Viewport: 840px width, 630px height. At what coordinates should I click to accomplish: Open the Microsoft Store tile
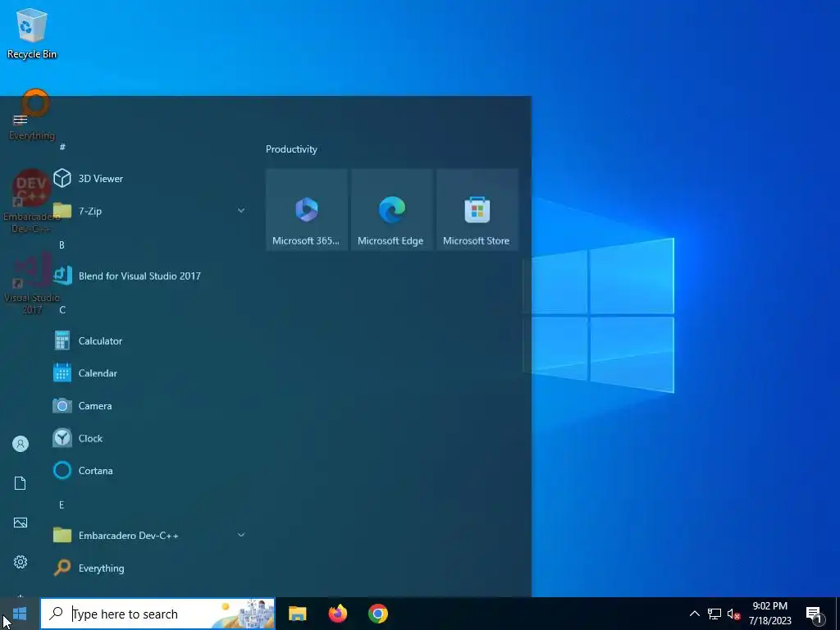pos(477,209)
